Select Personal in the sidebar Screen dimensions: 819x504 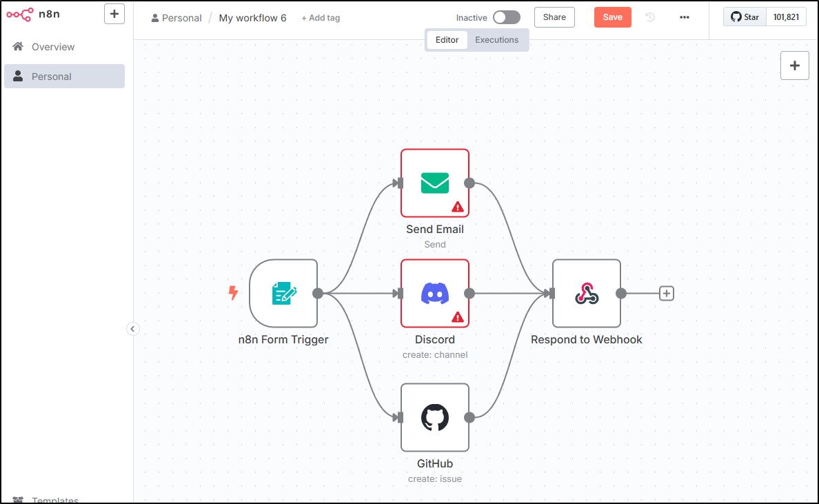point(64,77)
